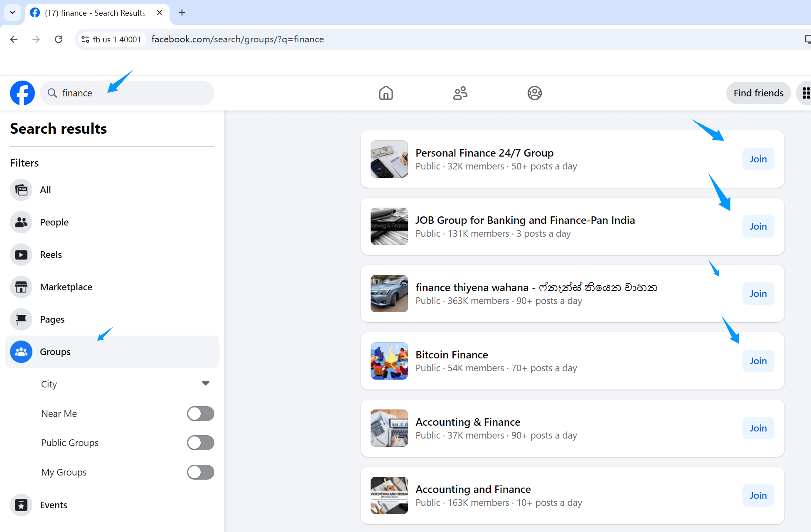Click the Find friends button
This screenshot has height=532, width=811.
point(758,93)
